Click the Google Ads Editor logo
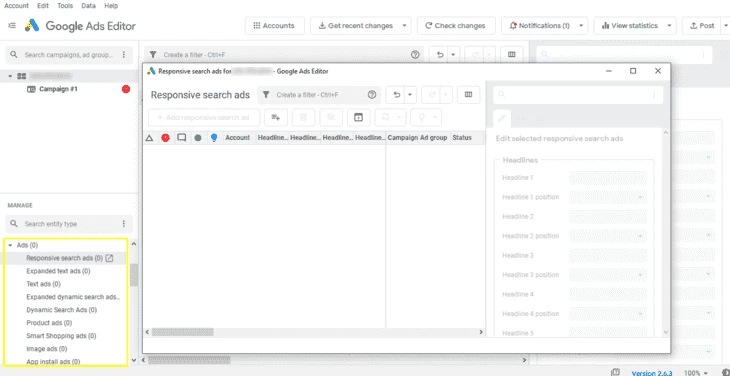Viewport: 730px width, 376px height. pyautogui.click(x=32, y=26)
